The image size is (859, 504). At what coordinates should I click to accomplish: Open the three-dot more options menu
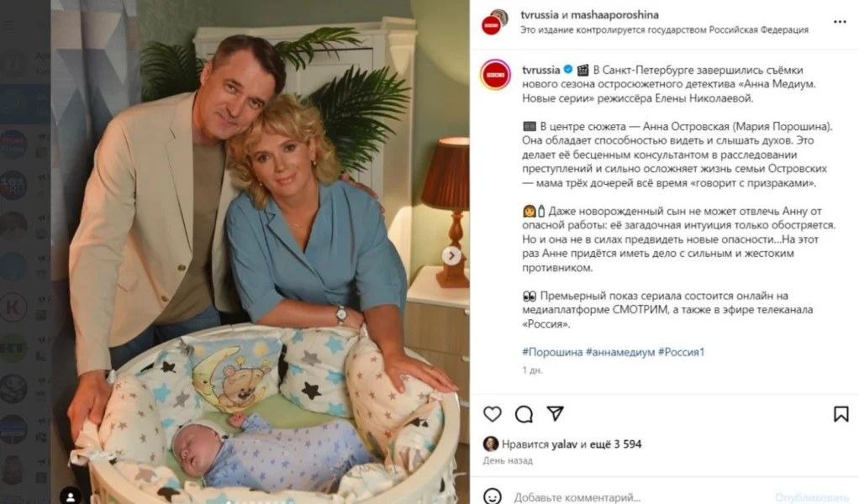point(840,22)
